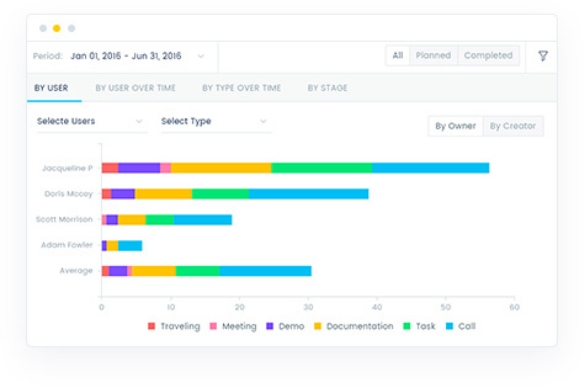The width and height of the screenshot is (584, 386).
Task: Toggle the Traveling legend square
Action: pos(151,326)
